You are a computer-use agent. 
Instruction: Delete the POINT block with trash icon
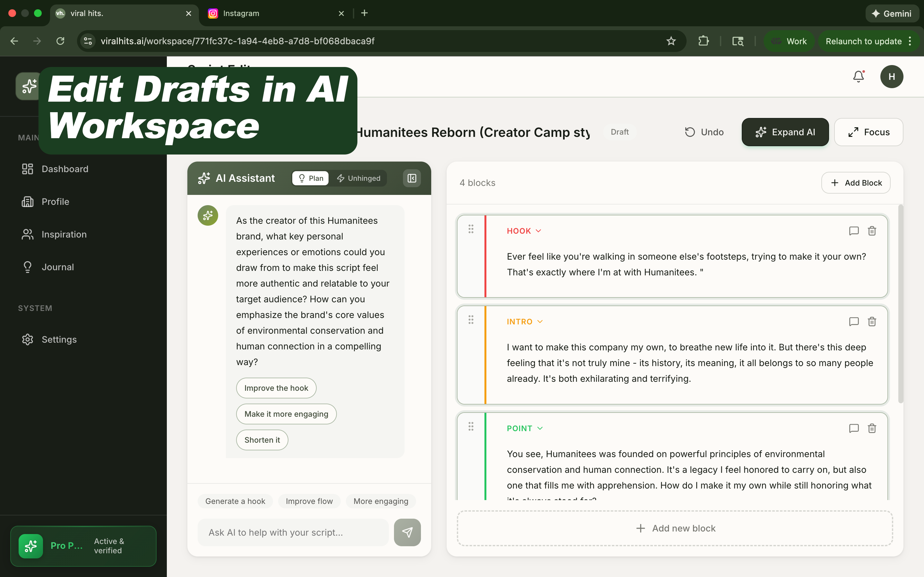(872, 428)
